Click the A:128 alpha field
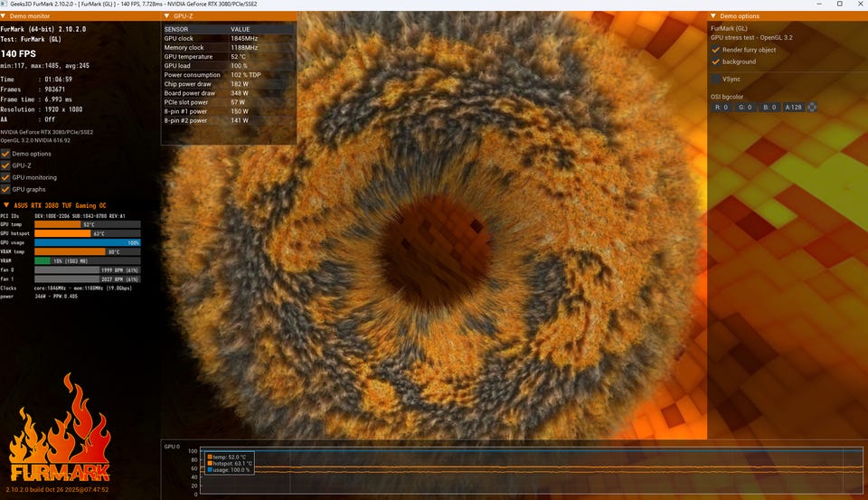868x500 pixels. coord(793,108)
